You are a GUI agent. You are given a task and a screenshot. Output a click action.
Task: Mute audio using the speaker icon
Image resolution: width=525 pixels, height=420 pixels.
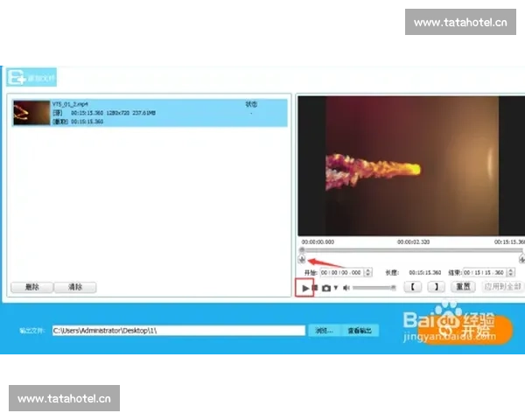pyautogui.click(x=346, y=287)
